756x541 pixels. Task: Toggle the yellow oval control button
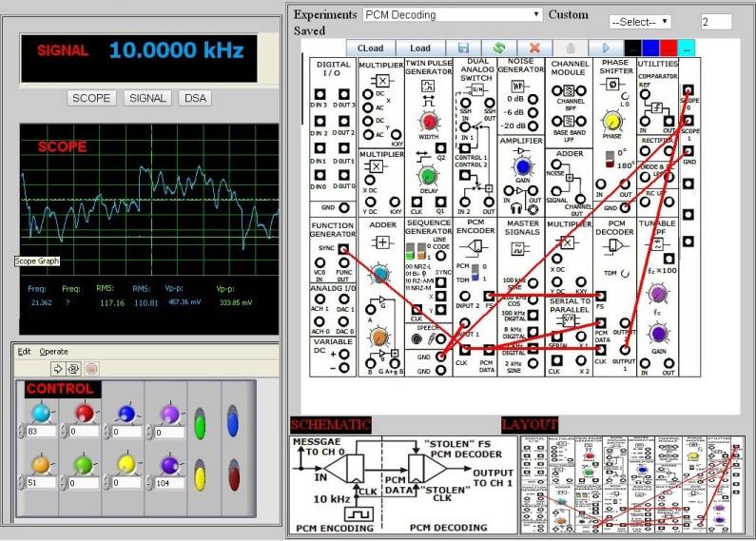tap(200, 475)
